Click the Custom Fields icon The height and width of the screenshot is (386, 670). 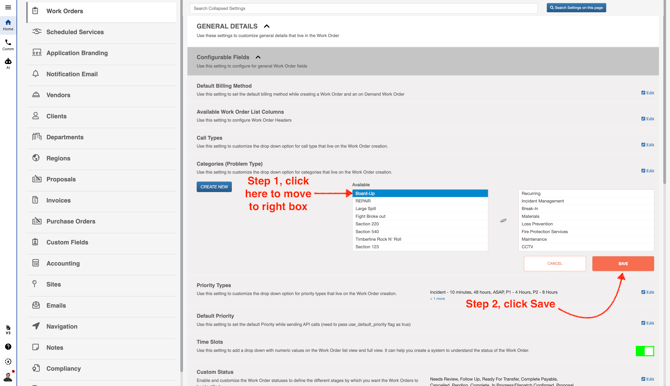(x=35, y=242)
